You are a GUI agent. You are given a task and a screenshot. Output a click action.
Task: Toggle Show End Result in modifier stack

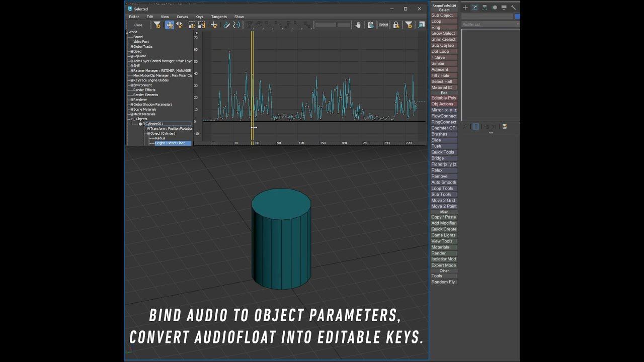tap(476, 127)
